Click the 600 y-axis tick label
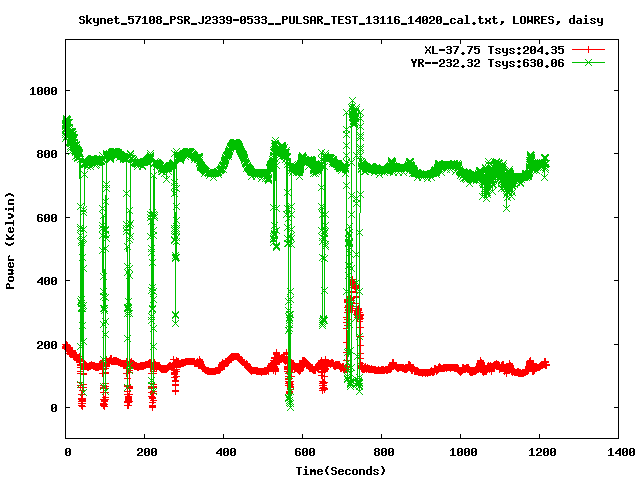The width and height of the screenshot is (640, 480). pos(47,218)
